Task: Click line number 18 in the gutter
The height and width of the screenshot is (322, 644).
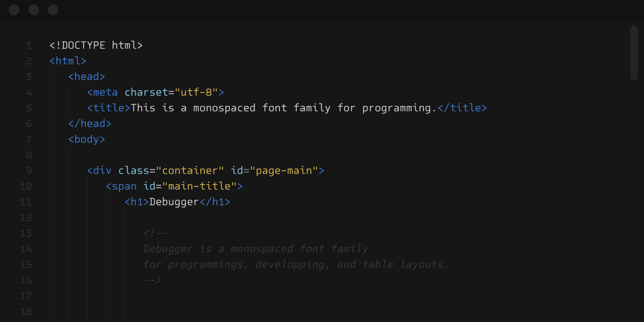Action: (x=26, y=311)
